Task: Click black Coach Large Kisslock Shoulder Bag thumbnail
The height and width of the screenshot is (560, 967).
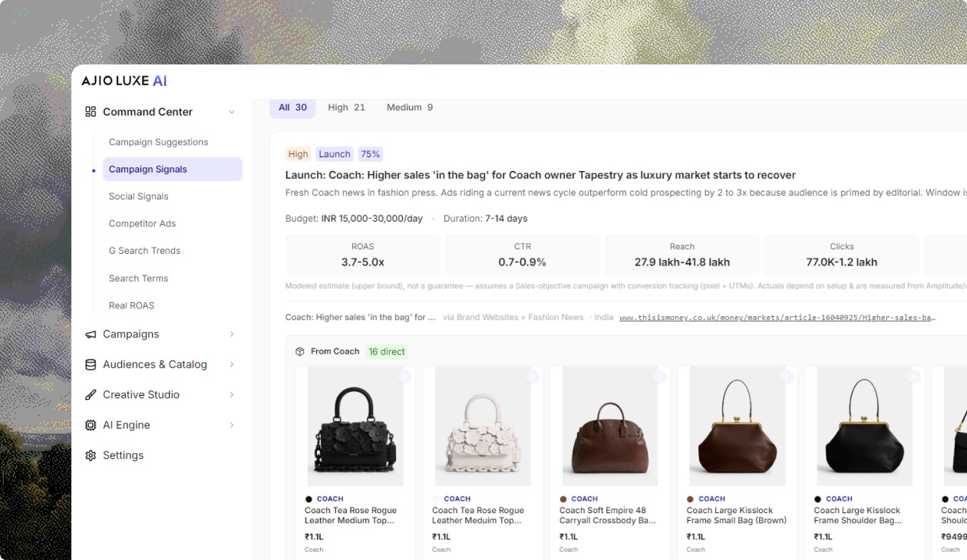Action: pos(865,426)
